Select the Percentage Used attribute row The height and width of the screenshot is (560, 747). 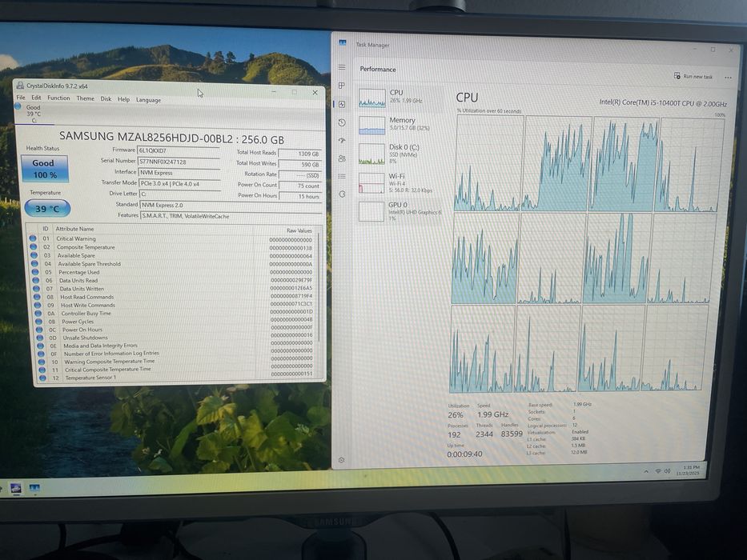coord(173,272)
